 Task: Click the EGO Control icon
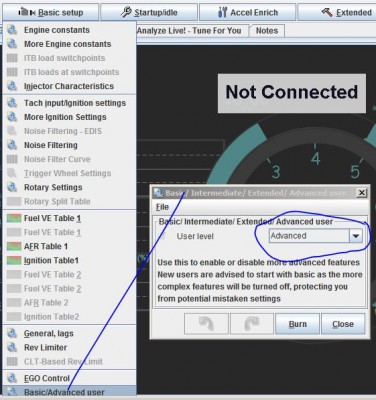(x=12, y=378)
